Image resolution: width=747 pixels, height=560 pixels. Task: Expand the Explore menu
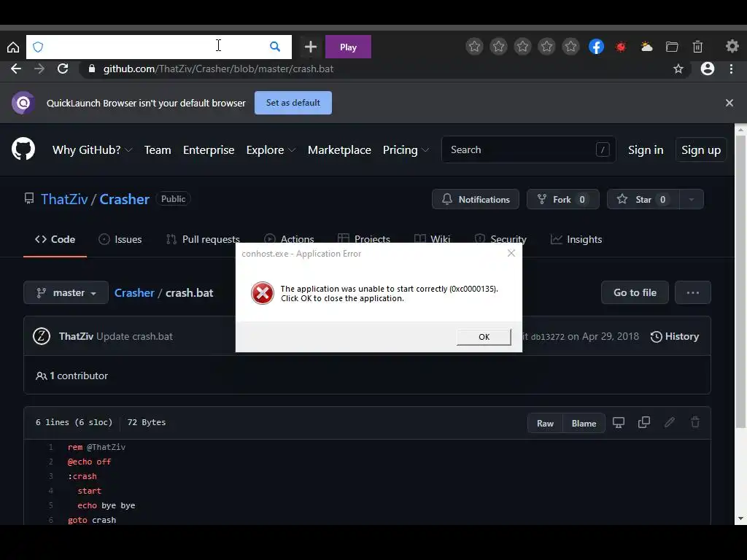(271, 150)
